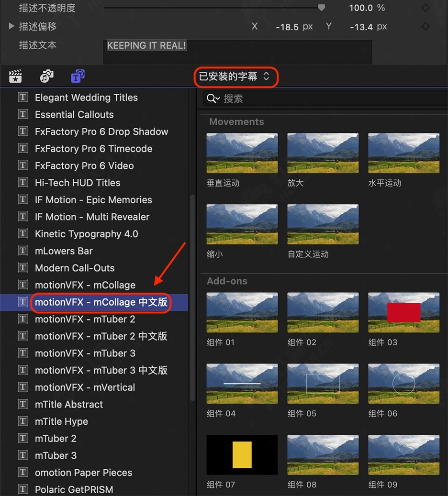Open the Titles and Generators sidebar icon

click(x=78, y=76)
